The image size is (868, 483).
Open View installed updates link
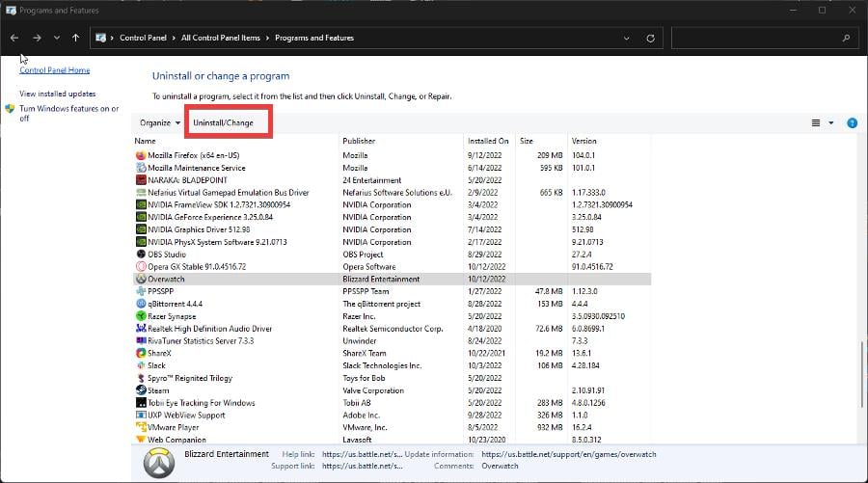58,94
